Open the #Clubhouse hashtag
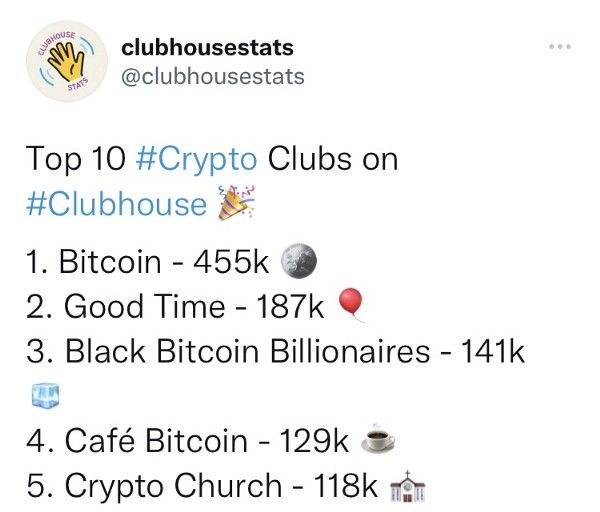The height and width of the screenshot is (512, 600). coord(117,203)
